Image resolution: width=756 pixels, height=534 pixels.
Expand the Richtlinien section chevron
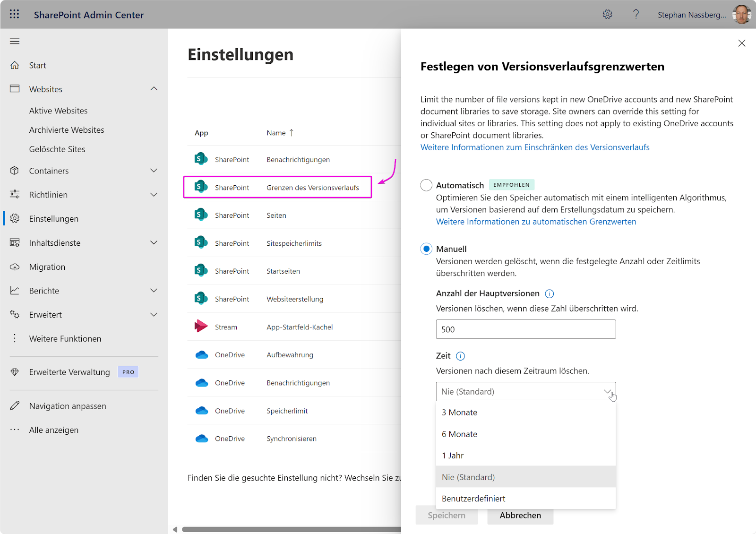[154, 194]
